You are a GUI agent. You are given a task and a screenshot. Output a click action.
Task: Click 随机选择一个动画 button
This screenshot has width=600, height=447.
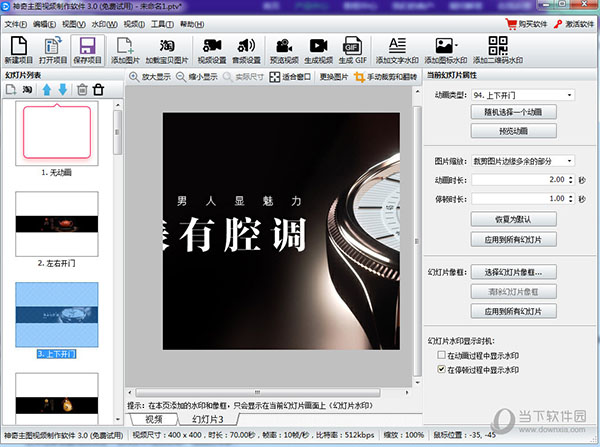click(x=514, y=112)
